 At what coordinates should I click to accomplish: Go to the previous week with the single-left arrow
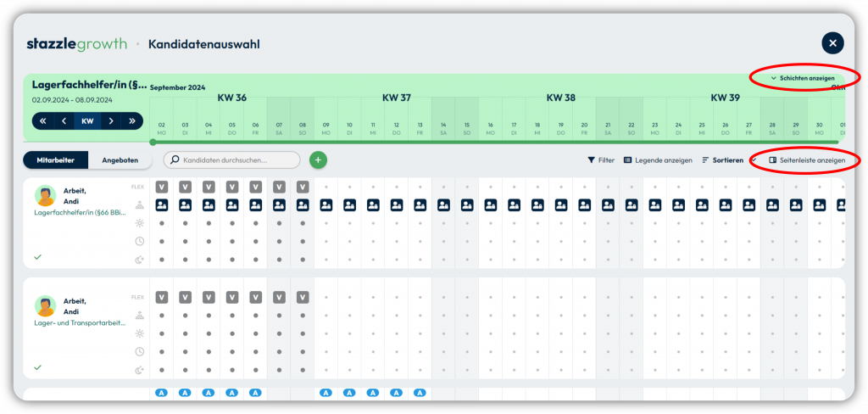(64, 120)
